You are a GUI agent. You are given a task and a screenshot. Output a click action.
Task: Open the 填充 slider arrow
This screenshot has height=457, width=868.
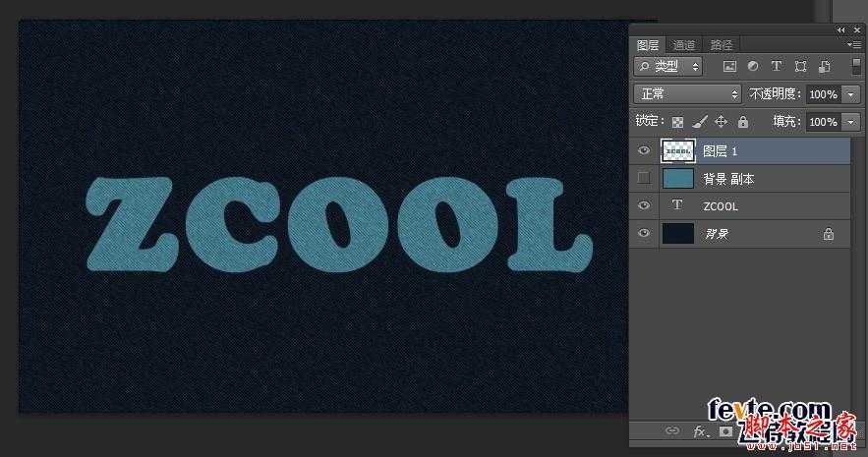[851, 122]
